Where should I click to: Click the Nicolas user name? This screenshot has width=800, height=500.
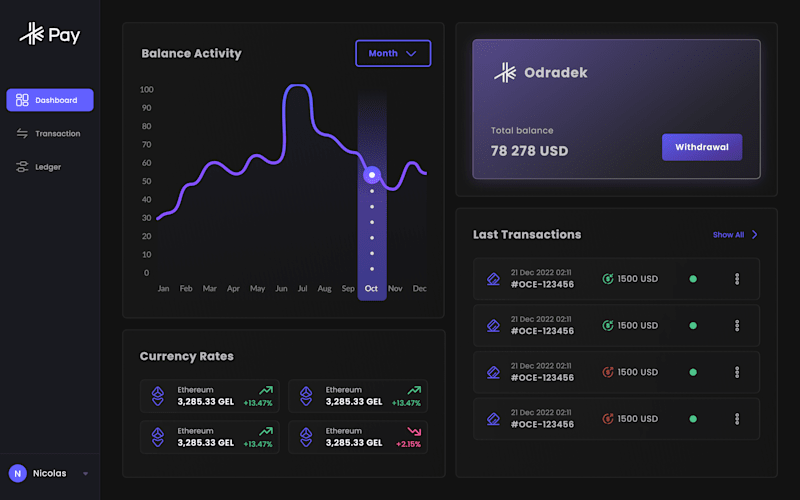(49, 473)
